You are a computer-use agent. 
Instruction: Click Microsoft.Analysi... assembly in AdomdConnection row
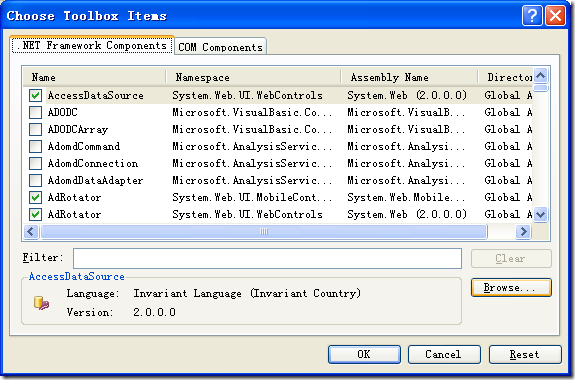(406, 163)
